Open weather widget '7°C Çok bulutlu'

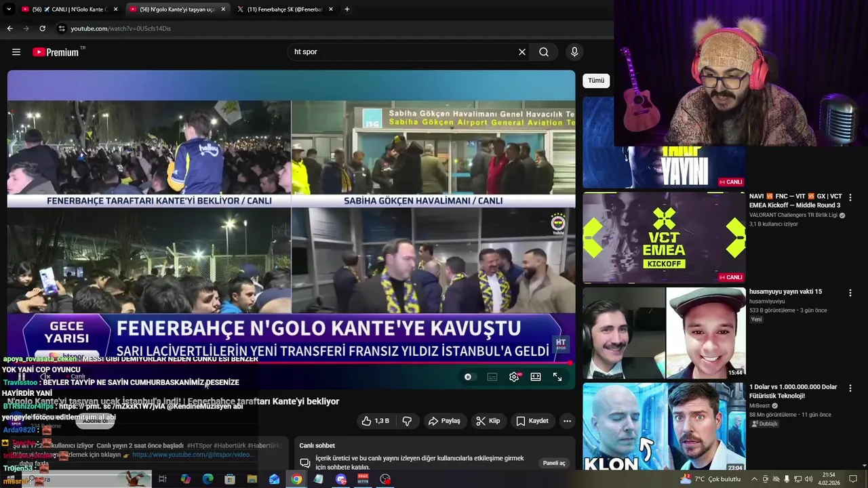(x=710, y=479)
